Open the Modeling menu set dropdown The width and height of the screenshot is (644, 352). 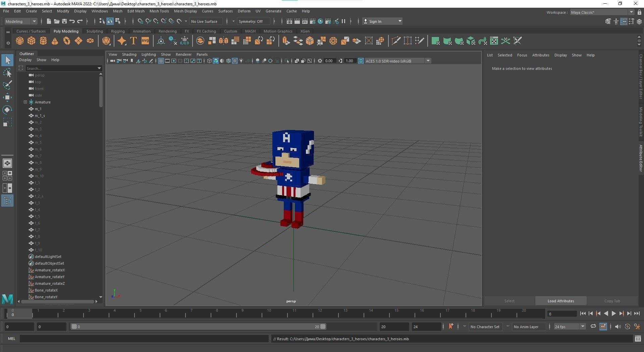point(21,21)
